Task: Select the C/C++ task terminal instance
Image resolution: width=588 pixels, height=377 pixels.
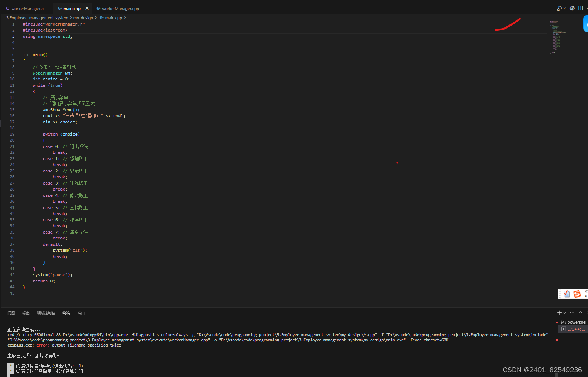Action: pyautogui.click(x=574, y=329)
